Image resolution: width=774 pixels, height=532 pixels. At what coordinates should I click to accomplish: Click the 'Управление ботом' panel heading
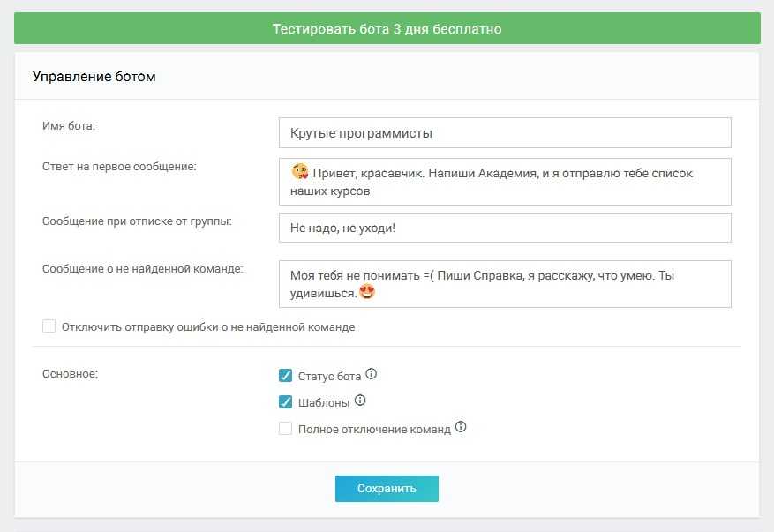(x=94, y=77)
